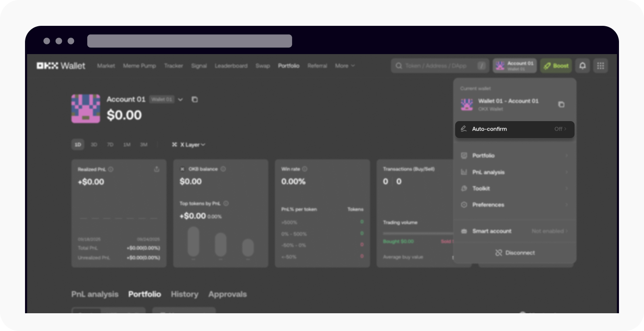Open the notifications bell

point(582,66)
